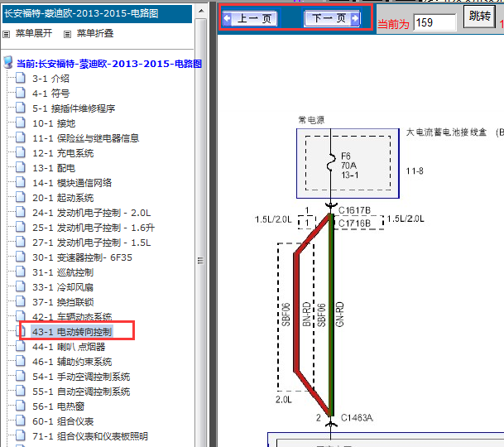Screen dimensions: 504x447
Task: Open tree item 20-1 起动系统
Action: click(x=63, y=198)
